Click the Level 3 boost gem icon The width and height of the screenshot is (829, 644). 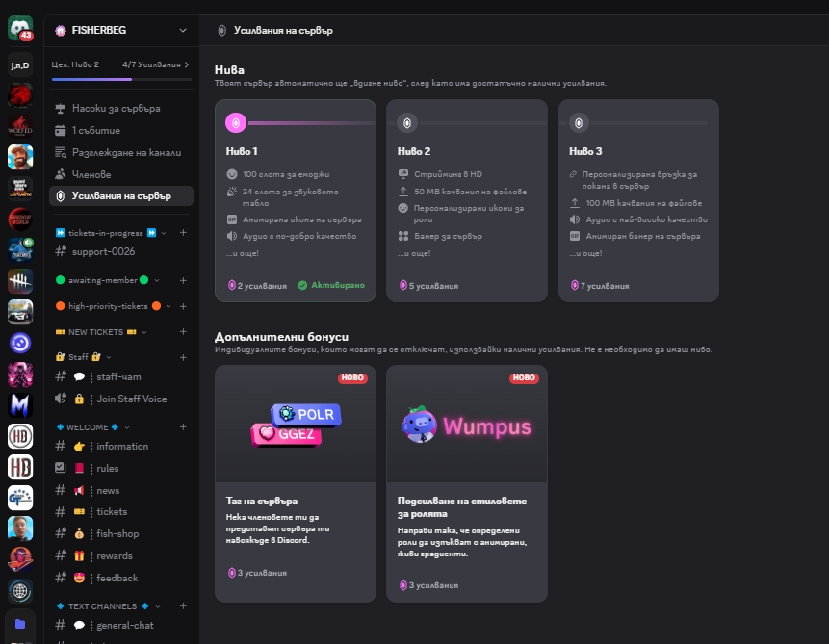tap(579, 123)
